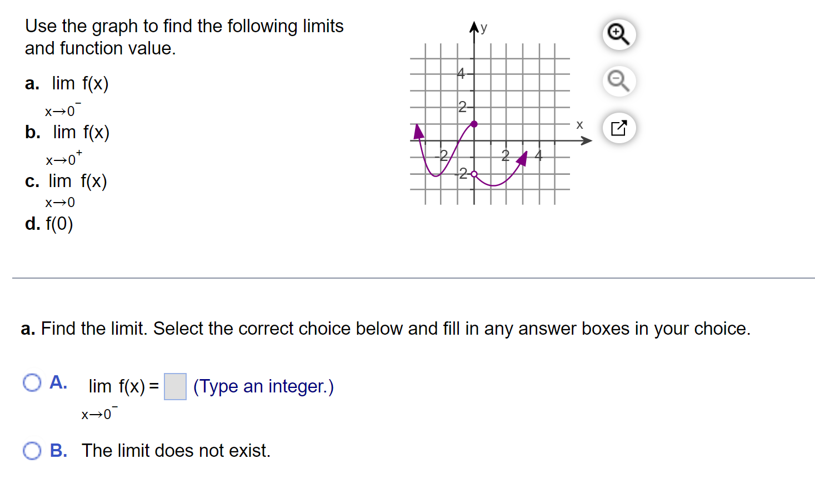The width and height of the screenshot is (815, 504).
Task: Click the graph of f(x)
Action: tap(489, 124)
